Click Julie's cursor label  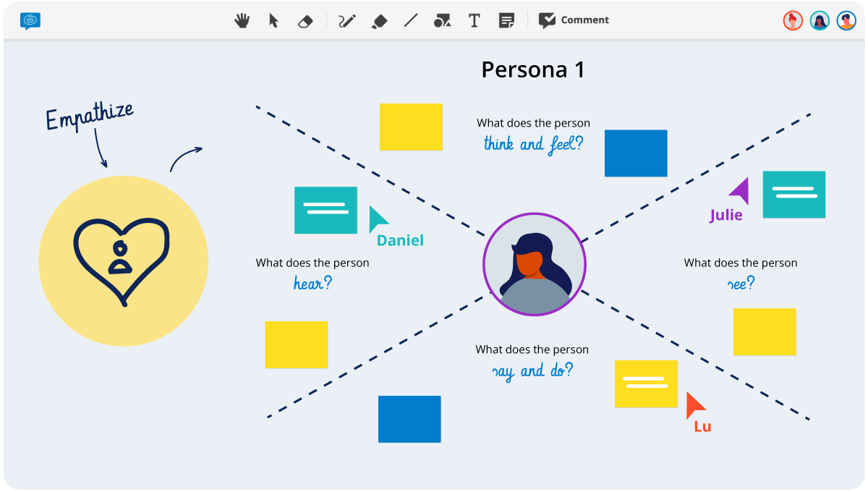(726, 216)
